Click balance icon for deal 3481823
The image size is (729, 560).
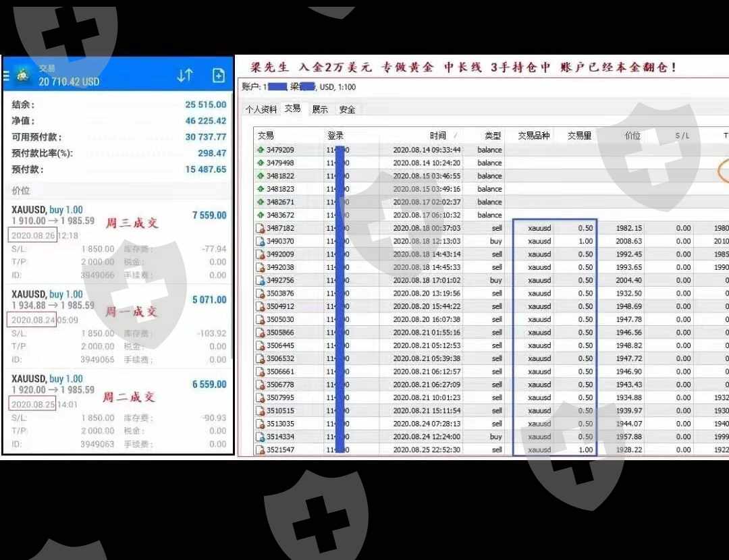(x=261, y=189)
